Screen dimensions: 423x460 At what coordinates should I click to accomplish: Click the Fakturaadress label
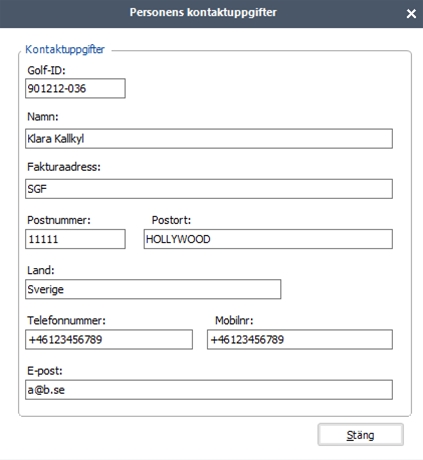(64, 167)
